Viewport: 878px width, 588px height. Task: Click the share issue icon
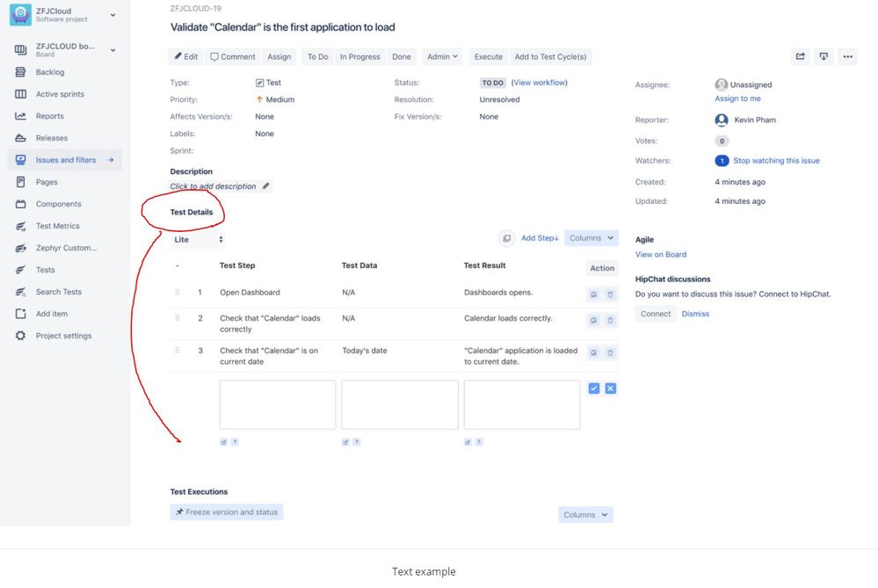800,56
